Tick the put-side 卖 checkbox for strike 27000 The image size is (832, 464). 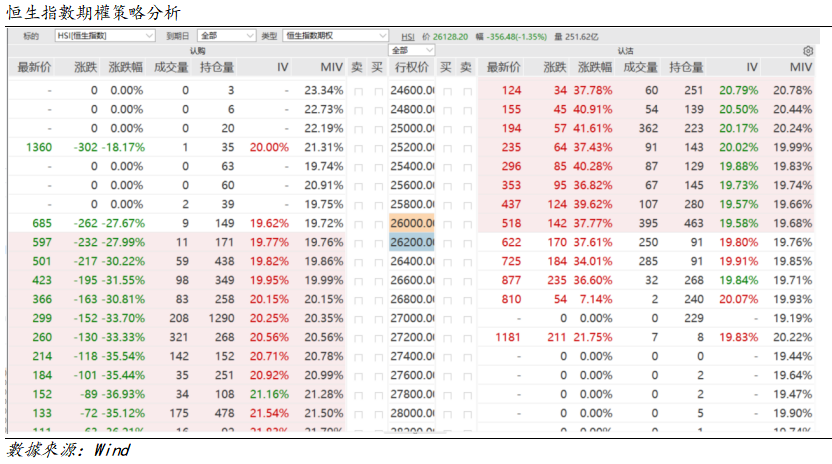[x=466, y=318]
